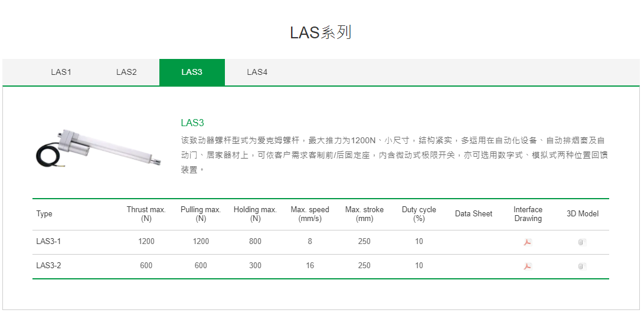The image size is (644, 313).
Task: Click the Data Sheet column header
Action: click(473, 214)
